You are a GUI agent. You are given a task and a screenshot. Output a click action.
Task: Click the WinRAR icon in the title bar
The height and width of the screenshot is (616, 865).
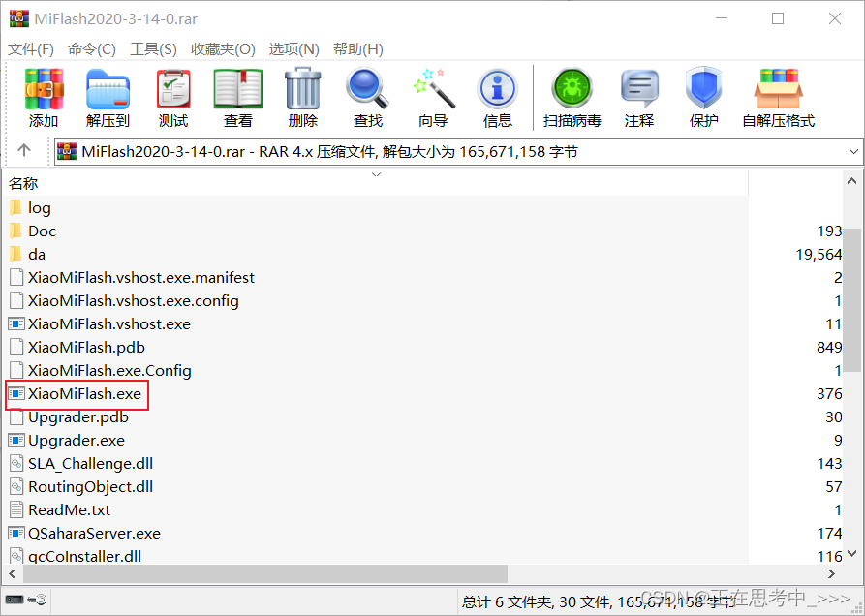[18, 18]
